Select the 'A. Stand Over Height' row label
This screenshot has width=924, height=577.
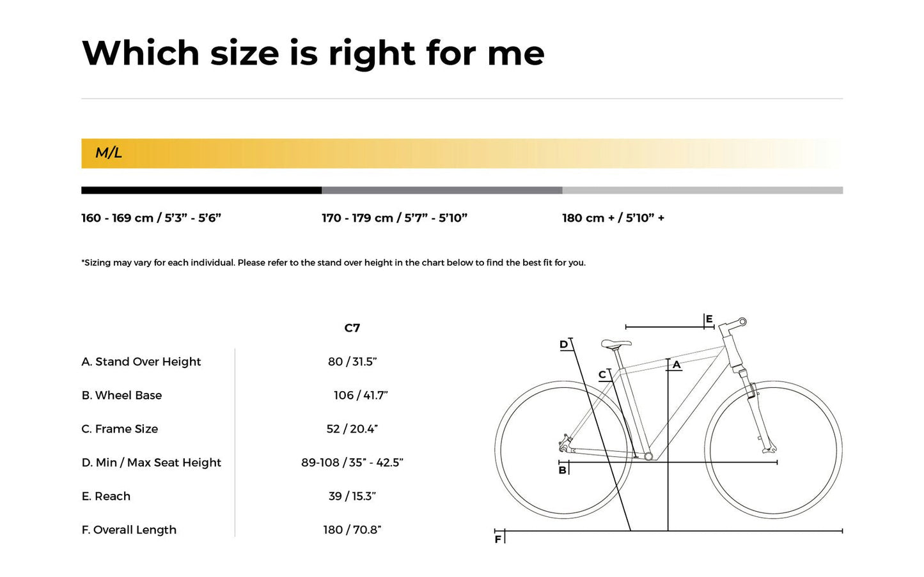coord(141,362)
